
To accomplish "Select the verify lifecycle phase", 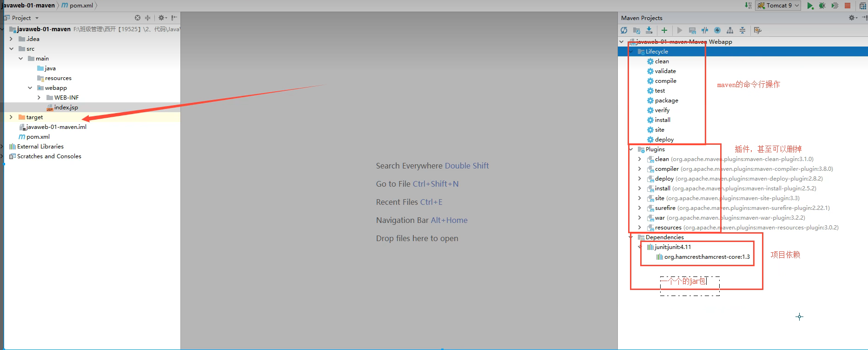I will 658,110.
